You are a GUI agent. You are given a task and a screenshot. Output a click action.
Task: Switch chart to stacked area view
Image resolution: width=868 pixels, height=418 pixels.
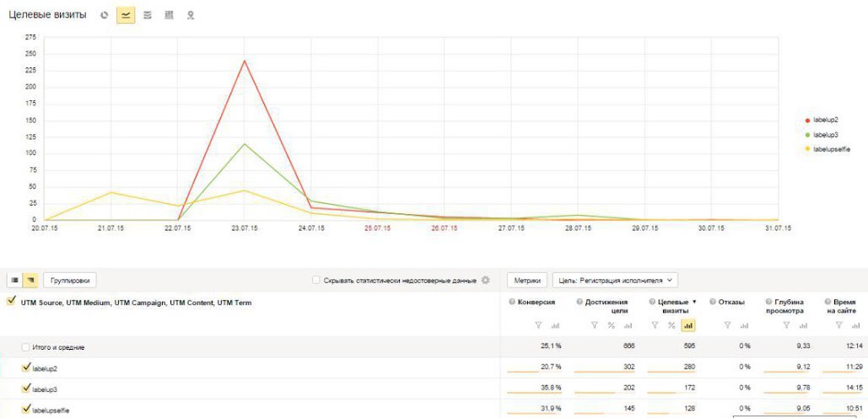pyautogui.click(x=148, y=15)
